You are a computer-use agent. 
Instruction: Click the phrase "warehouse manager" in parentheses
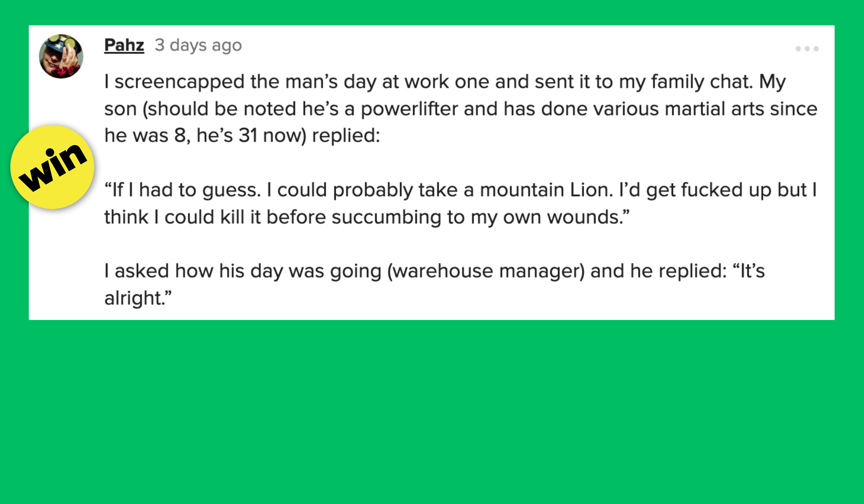pos(486,271)
